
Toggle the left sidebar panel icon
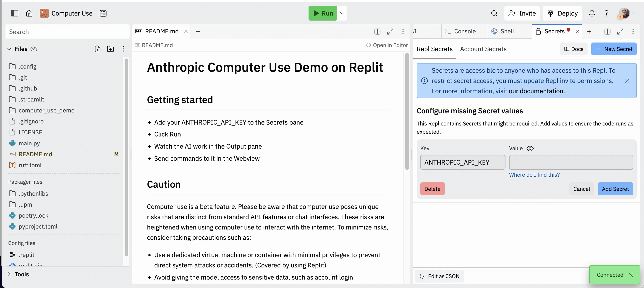[x=15, y=13]
